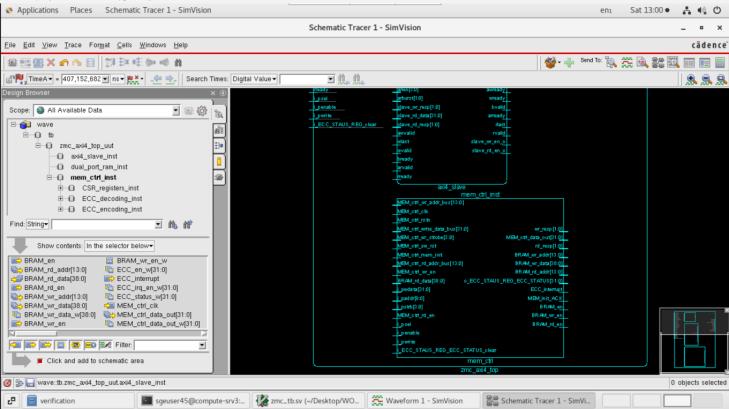The height and width of the screenshot is (409, 729).
Task: Open the Trace menu
Action: click(73, 45)
